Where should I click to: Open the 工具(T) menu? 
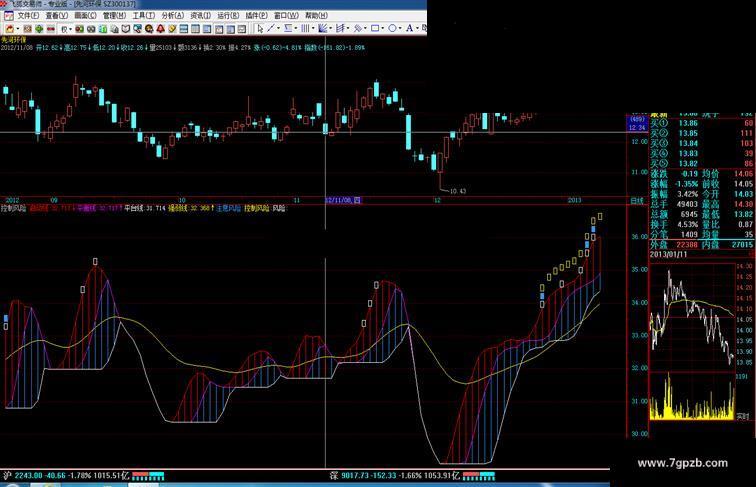pos(144,15)
